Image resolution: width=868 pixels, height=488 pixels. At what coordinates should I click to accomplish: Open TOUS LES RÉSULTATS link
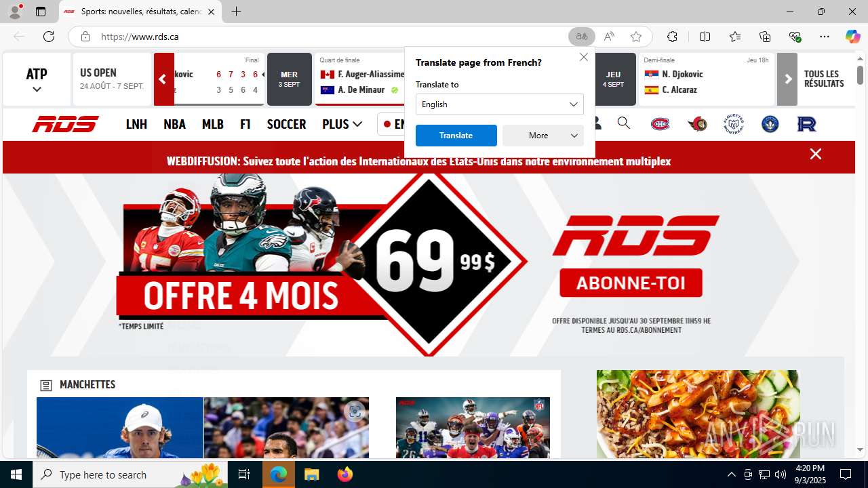[x=824, y=79]
